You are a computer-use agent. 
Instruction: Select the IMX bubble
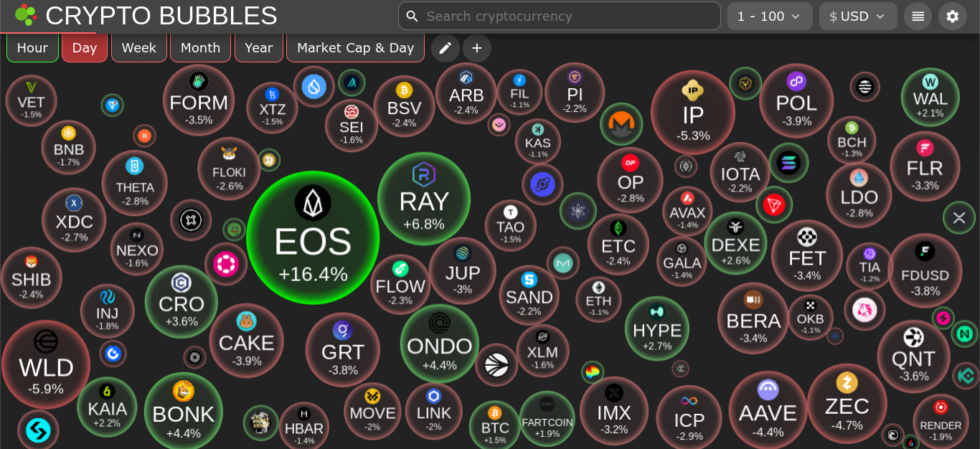(x=614, y=411)
